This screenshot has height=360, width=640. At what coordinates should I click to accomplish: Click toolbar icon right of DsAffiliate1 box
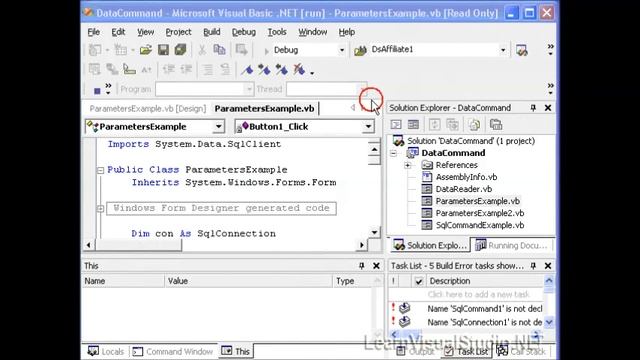pos(522,50)
